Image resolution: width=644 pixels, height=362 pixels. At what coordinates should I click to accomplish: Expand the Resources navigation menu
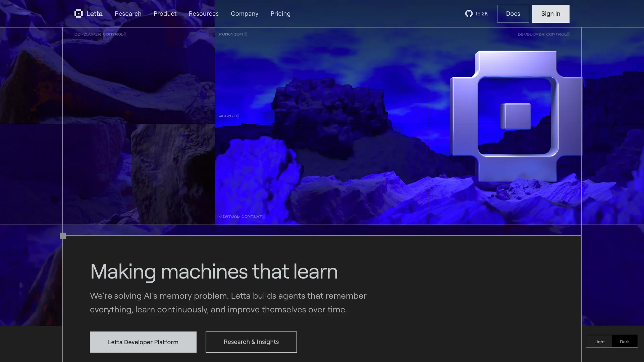tap(204, 14)
